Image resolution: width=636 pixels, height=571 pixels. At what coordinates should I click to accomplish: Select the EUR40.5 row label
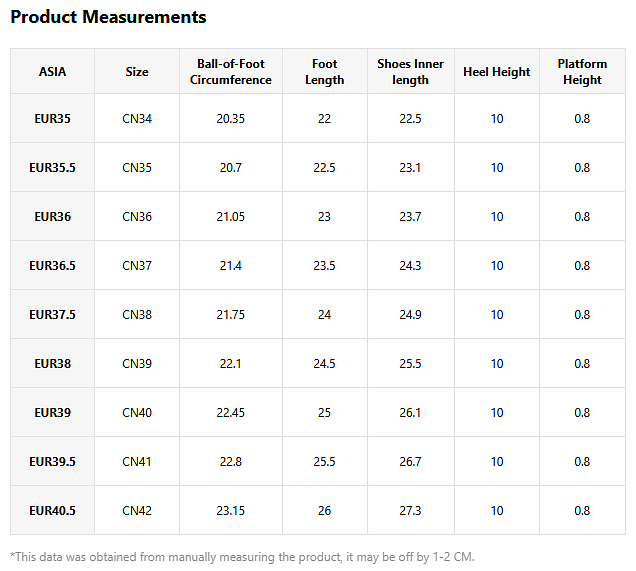[x=52, y=511]
